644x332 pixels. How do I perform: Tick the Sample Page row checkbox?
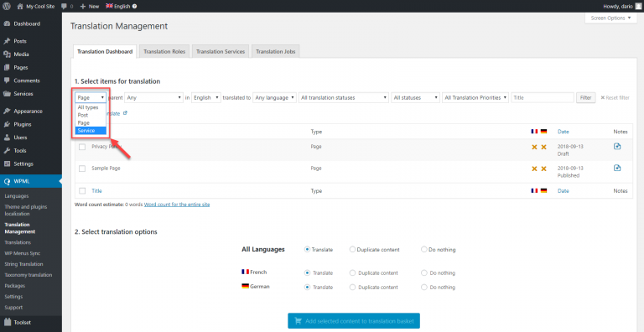pyautogui.click(x=82, y=169)
